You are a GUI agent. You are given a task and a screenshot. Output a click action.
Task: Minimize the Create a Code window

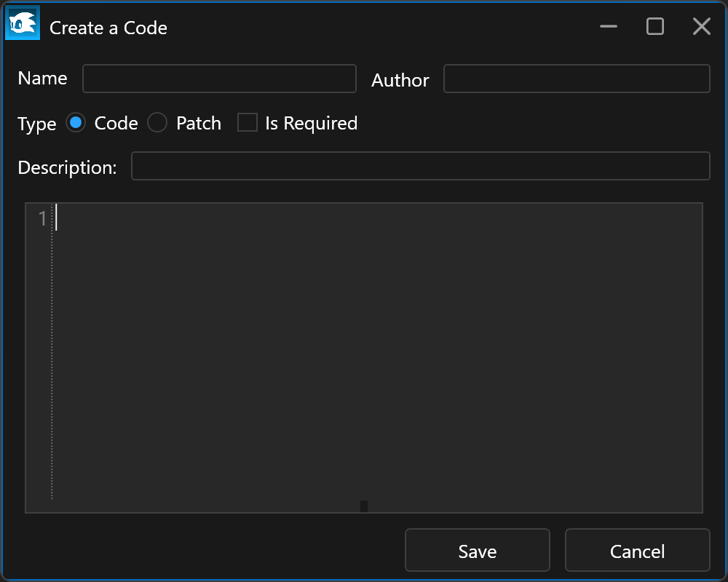tap(609, 27)
